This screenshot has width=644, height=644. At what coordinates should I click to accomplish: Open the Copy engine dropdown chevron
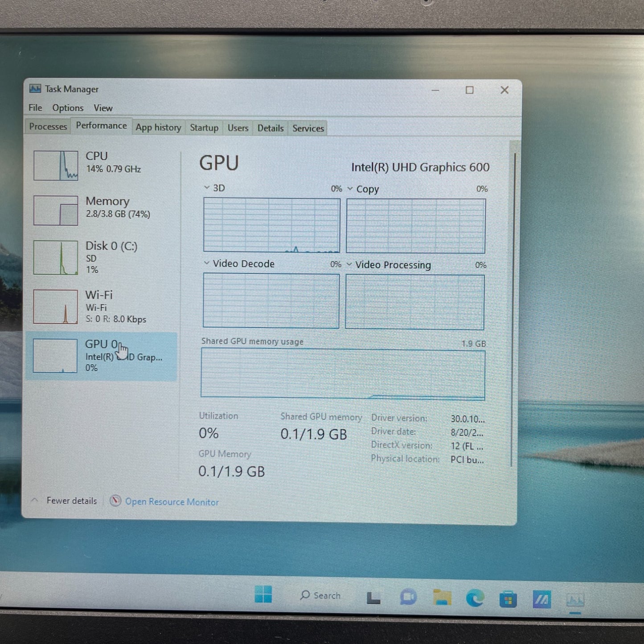tap(350, 189)
